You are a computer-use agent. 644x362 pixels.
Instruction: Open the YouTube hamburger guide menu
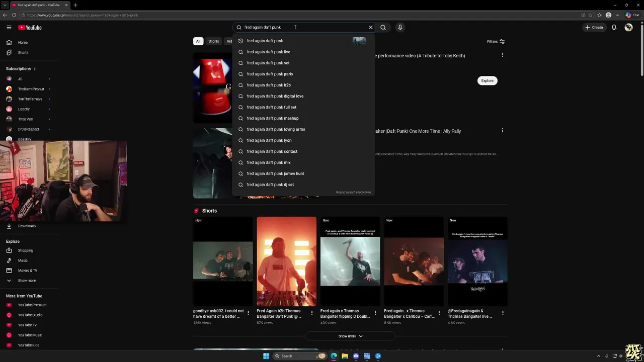click(x=9, y=28)
